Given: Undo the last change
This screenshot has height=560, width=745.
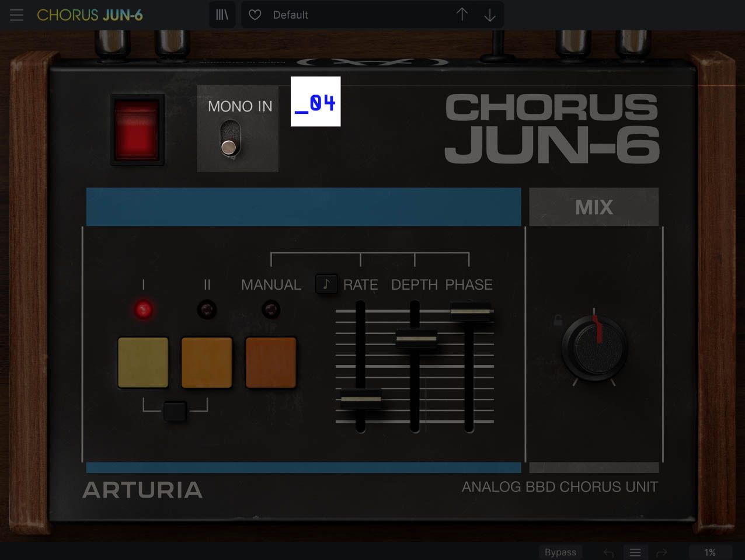Looking at the screenshot, I should (x=608, y=552).
